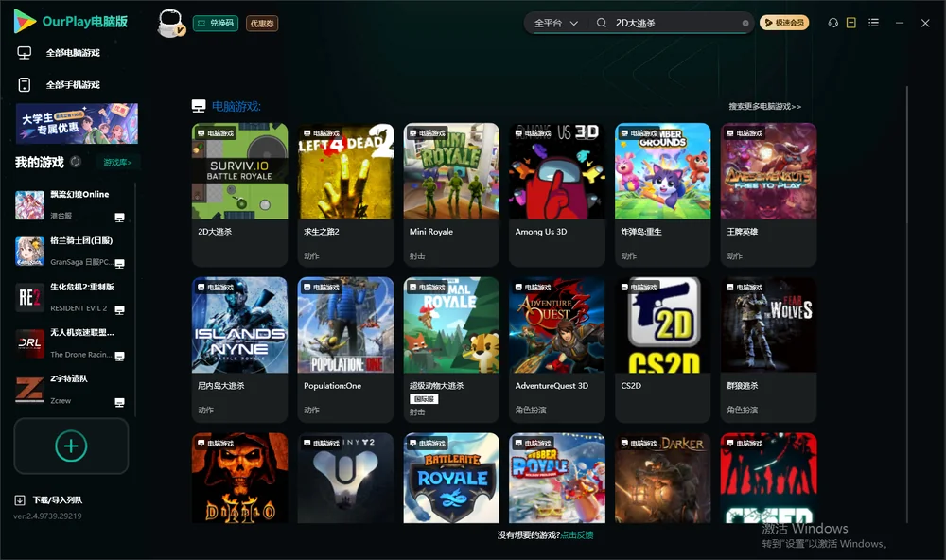Viewport: 946px width, 560px height.
Task: Open 全部电脑游戏 section
Action: click(73, 53)
